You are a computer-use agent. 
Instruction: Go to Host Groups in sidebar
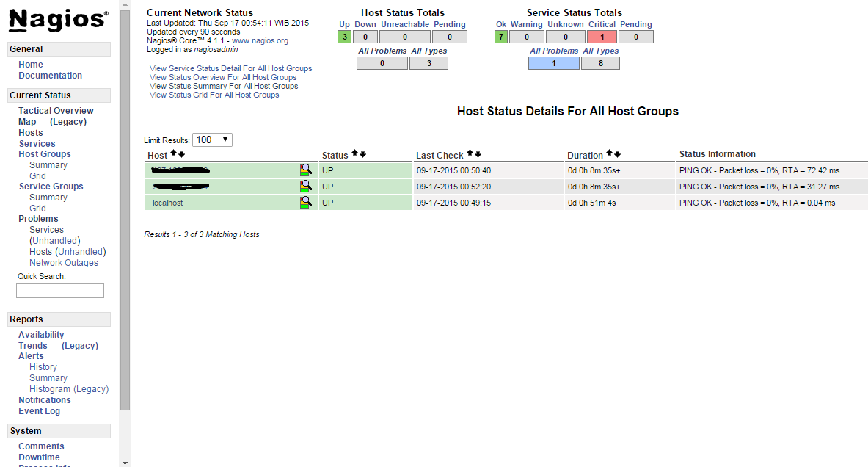[45, 154]
